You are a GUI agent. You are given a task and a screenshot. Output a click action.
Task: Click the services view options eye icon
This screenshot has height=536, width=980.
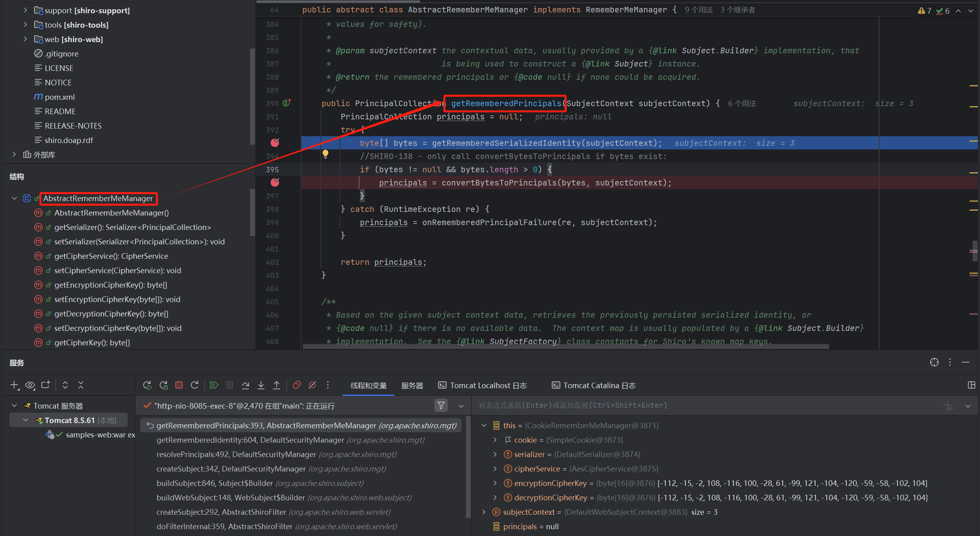pyautogui.click(x=30, y=385)
